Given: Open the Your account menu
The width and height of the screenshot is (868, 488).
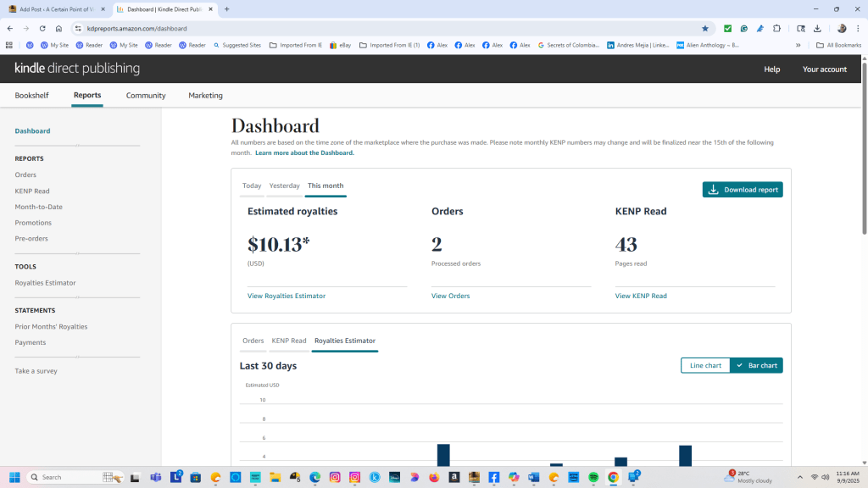Looking at the screenshot, I should (824, 69).
